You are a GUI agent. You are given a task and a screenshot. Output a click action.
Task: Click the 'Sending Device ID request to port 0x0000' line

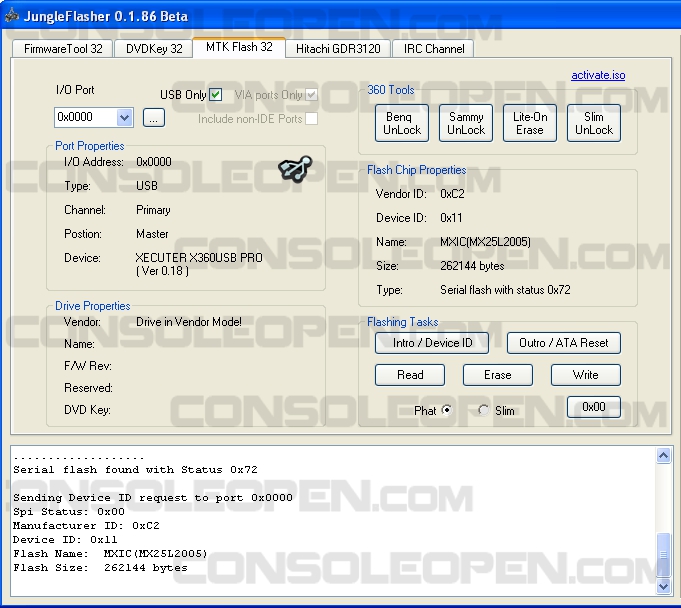pos(153,498)
